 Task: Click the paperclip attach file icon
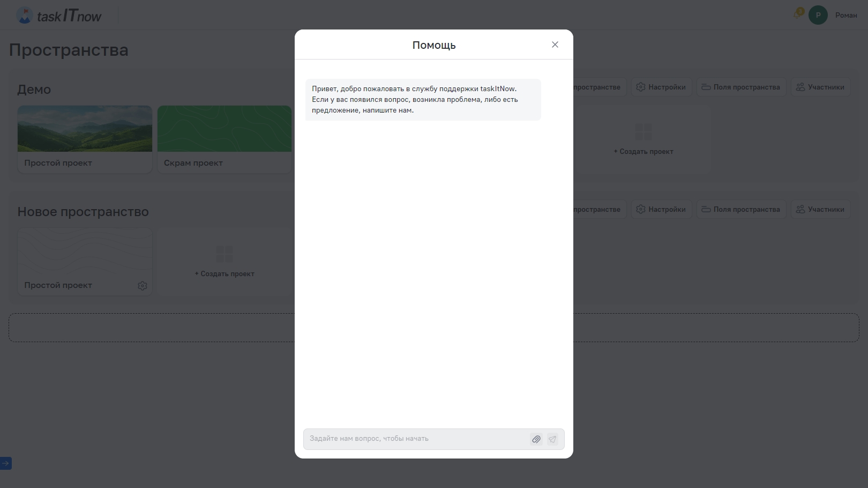536,439
